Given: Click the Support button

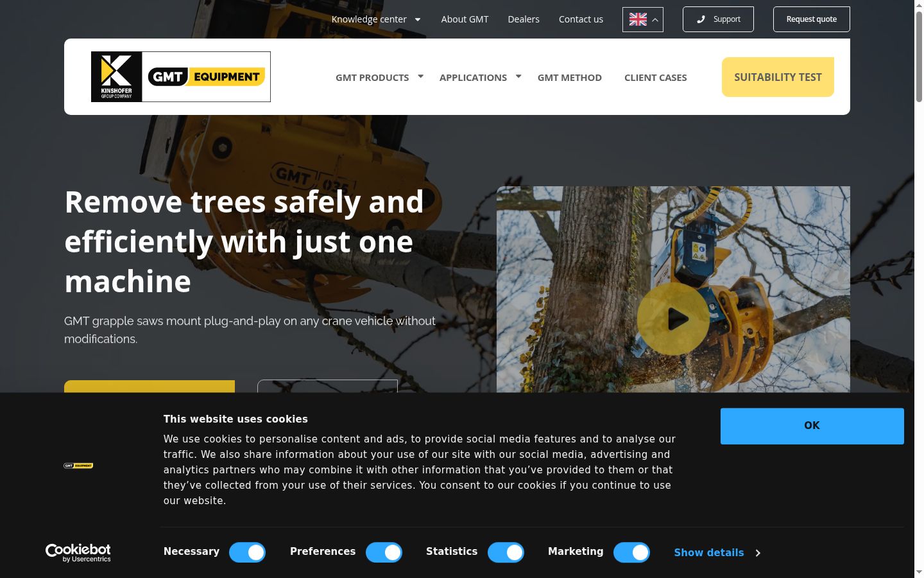Looking at the screenshot, I should click(x=718, y=19).
